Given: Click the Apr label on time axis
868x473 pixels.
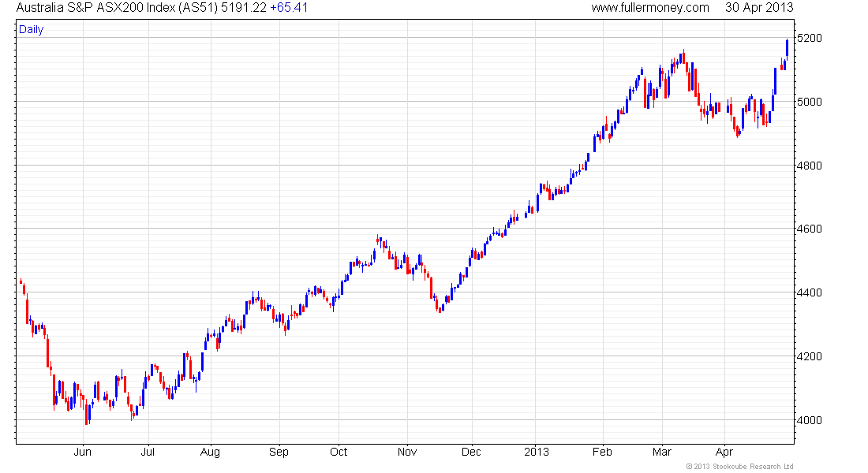Looking at the screenshot, I should (x=724, y=453).
